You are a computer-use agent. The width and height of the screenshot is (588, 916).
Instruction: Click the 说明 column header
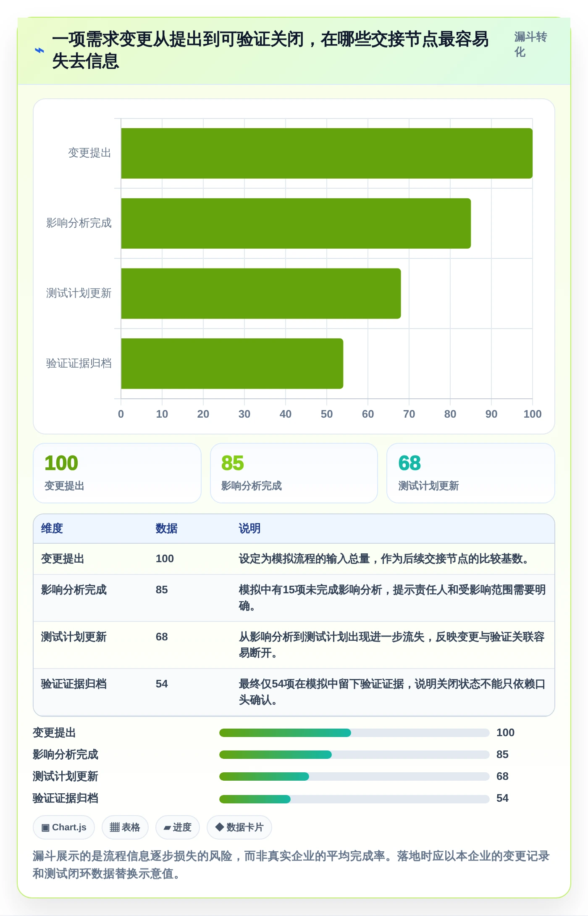pyautogui.click(x=250, y=529)
